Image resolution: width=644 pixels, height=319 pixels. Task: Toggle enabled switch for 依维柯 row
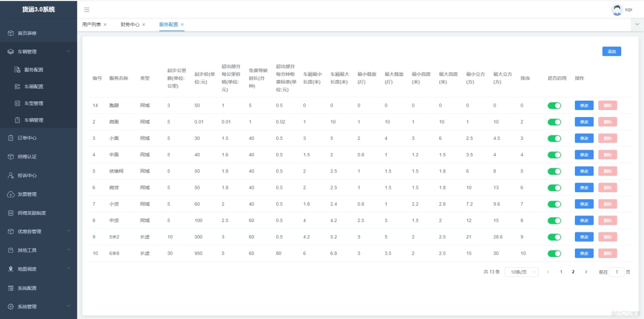coord(554,171)
